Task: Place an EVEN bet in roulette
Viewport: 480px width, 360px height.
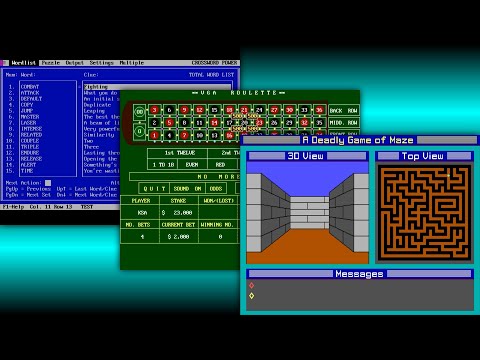Action: tap(192, 165)
